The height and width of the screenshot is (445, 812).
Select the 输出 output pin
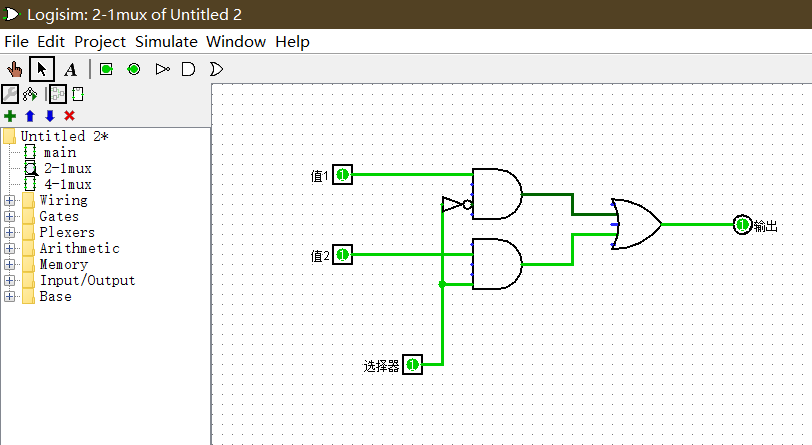coord(742,224)
